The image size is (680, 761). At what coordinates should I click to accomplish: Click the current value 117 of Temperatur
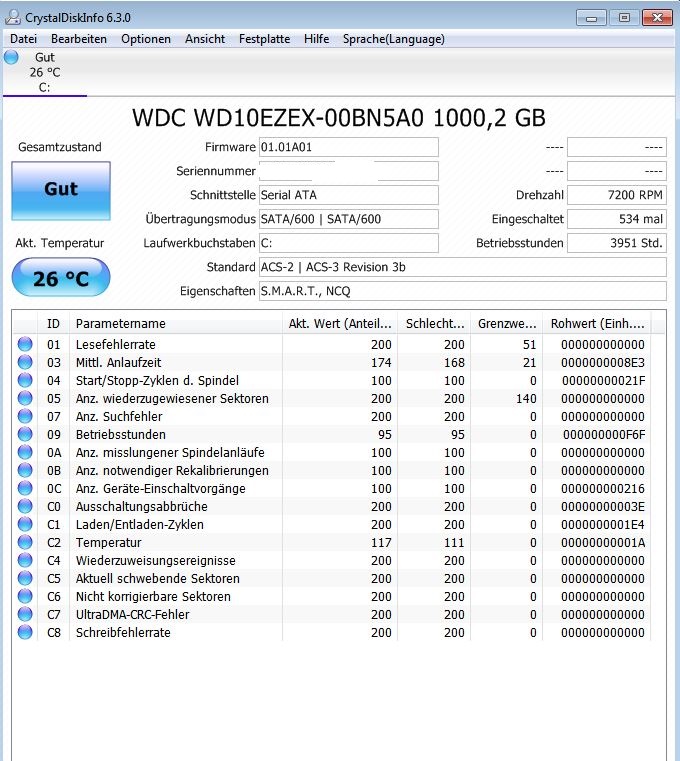point(381,543)
